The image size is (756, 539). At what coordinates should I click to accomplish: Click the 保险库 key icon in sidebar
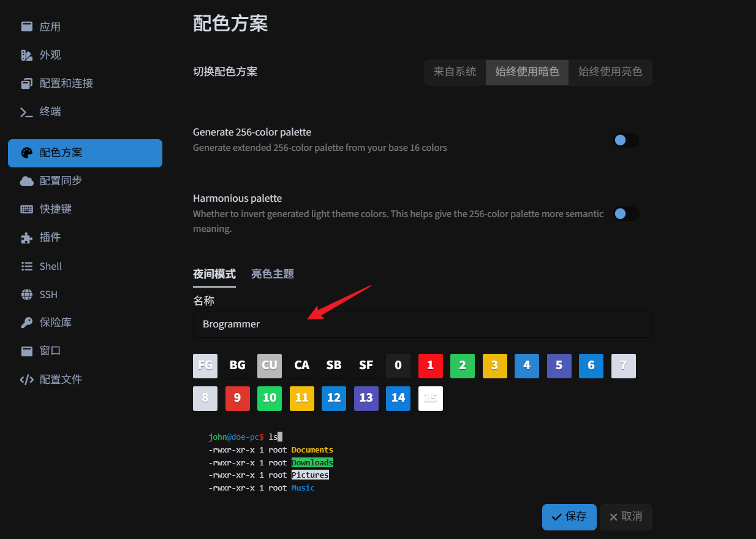click(26, 323)
